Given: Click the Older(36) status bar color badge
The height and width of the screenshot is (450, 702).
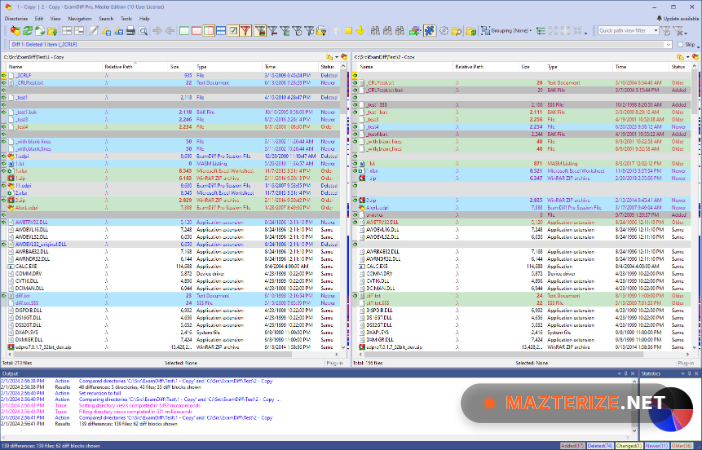Looking at the screenshot, I should coord(683,446).
